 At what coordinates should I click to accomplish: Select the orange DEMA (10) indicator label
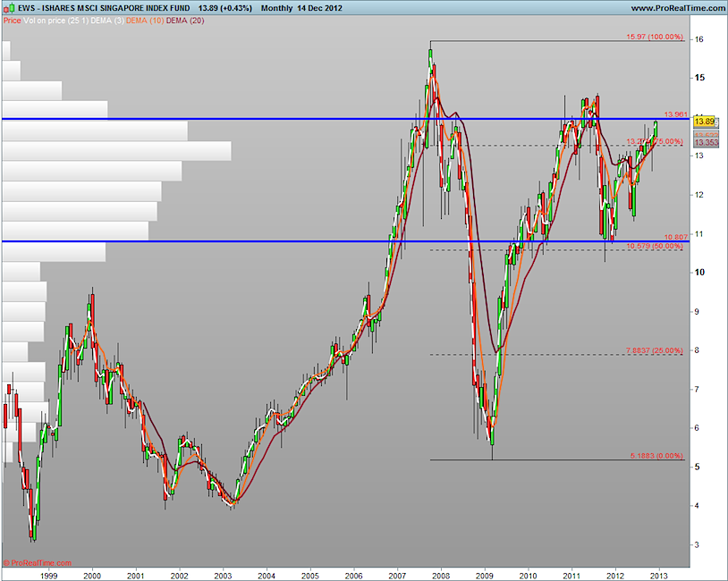(x=145, y=21)
